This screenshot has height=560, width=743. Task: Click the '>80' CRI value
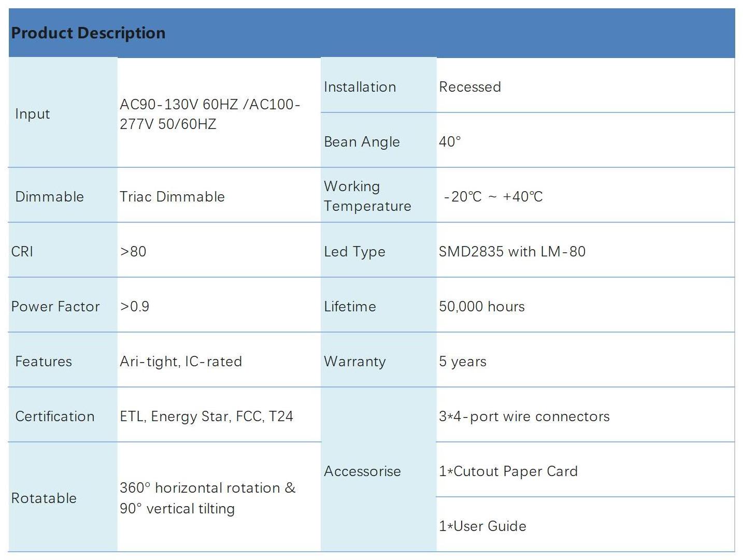click(x=133, y=252)
